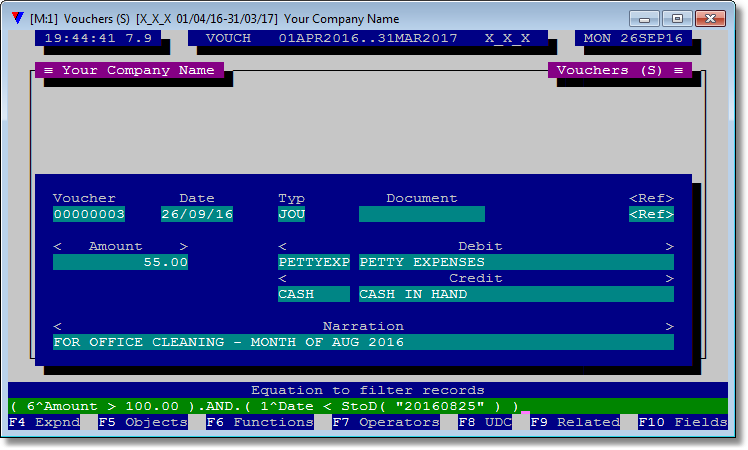Screen dimensions: 748x450
Task: Click the right arrow on Debit row
Action: [x=669, y=246]
